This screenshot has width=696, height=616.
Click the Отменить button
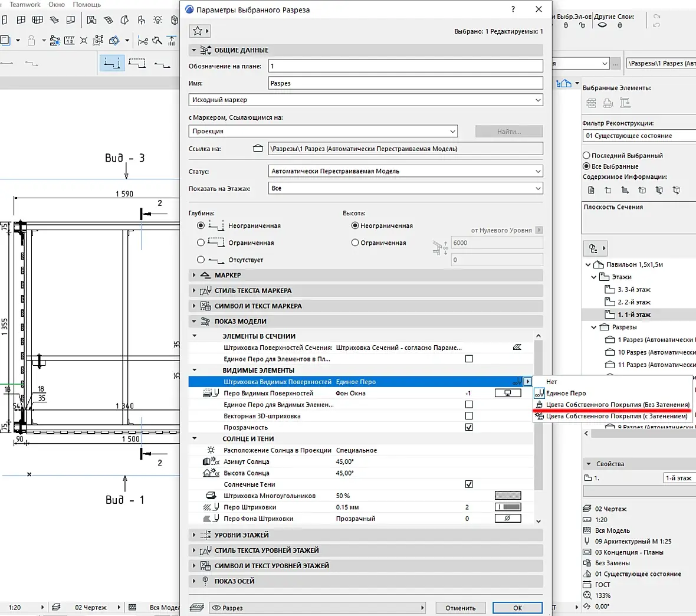[x=460, y=608]
